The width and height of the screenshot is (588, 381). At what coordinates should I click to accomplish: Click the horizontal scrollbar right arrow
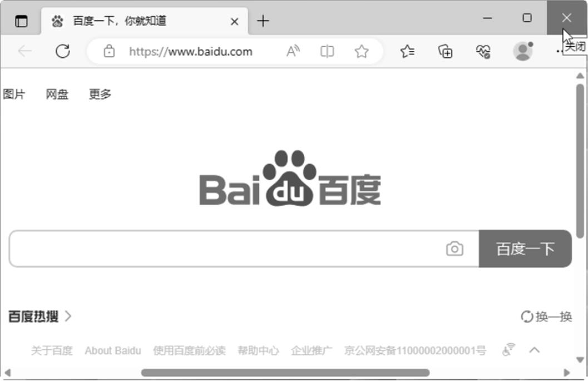coord(567,373)
